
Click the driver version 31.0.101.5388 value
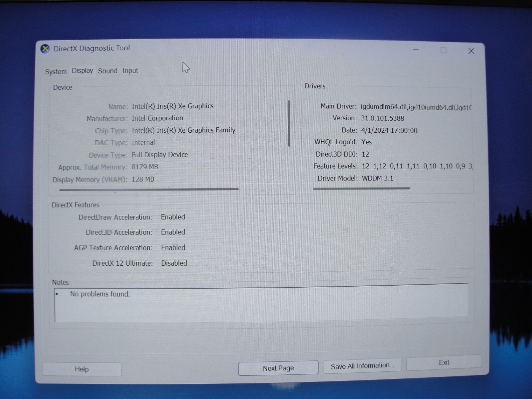click(382, 118)
